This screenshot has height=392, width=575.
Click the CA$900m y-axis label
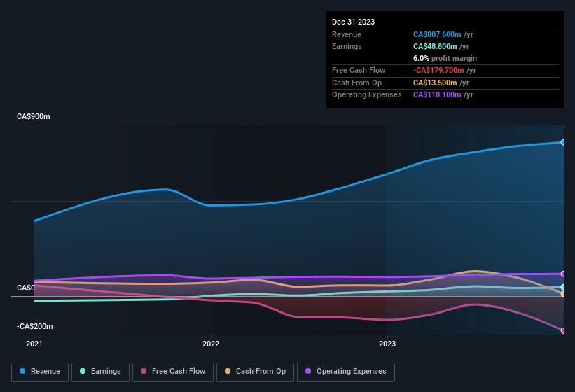click(x=34, y=116)
